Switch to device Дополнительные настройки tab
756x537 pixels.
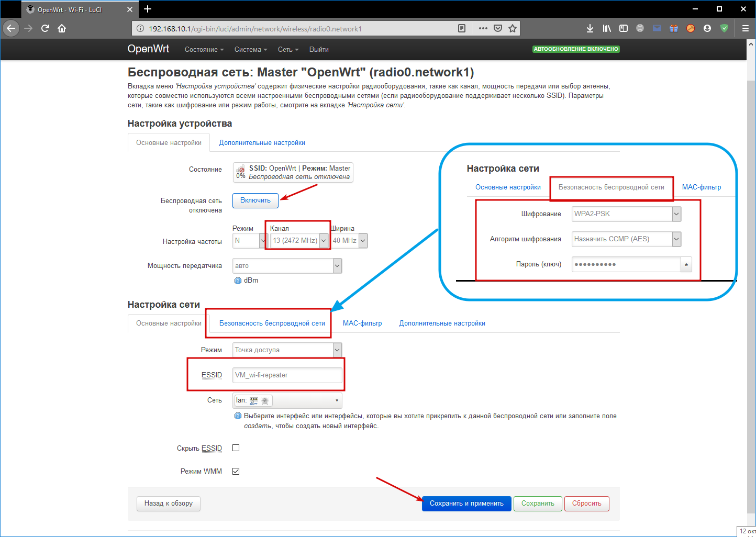262,143
